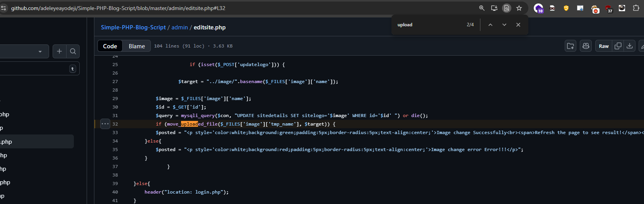
Task: Click the zoom magnifier icon in address bar
Action: click(x=482, y=8)
